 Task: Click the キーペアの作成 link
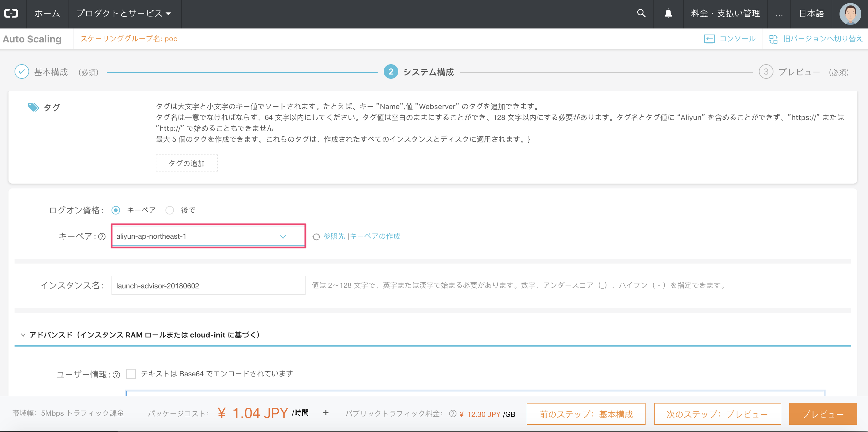point(375,236)
